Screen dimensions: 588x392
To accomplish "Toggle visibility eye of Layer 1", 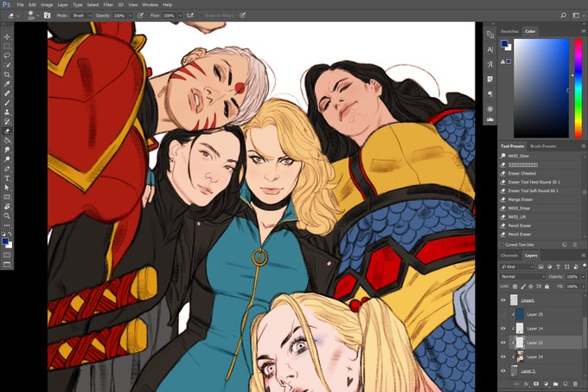I will [x=503, y=371].
